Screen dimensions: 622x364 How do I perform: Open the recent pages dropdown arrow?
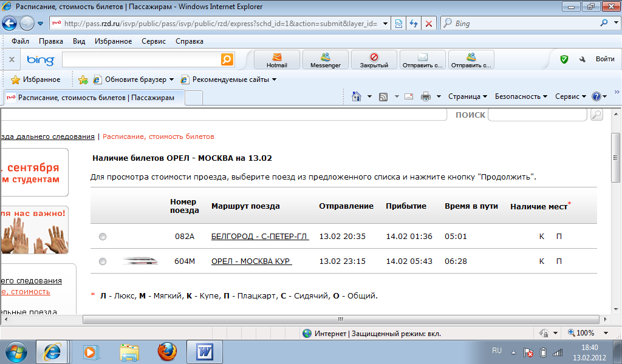click(40, 24)
